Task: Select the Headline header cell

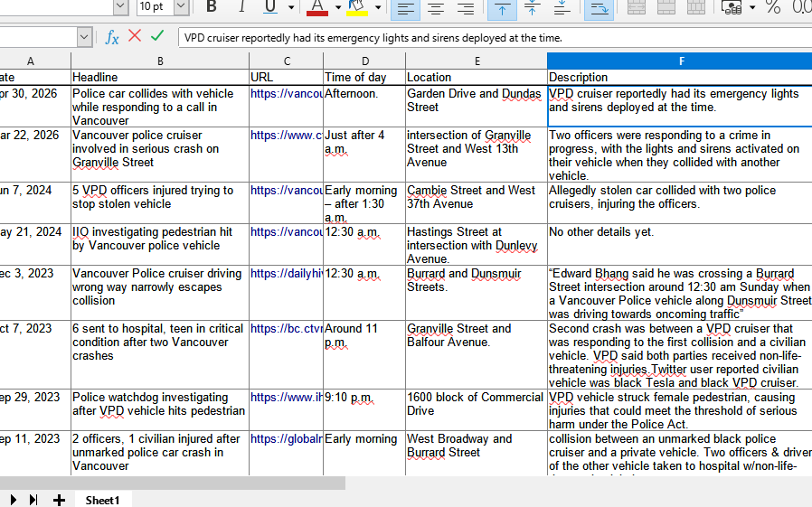Action: (x=160, y=77)
